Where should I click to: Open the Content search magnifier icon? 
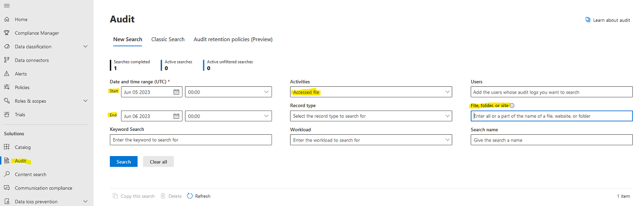(7, 174)
